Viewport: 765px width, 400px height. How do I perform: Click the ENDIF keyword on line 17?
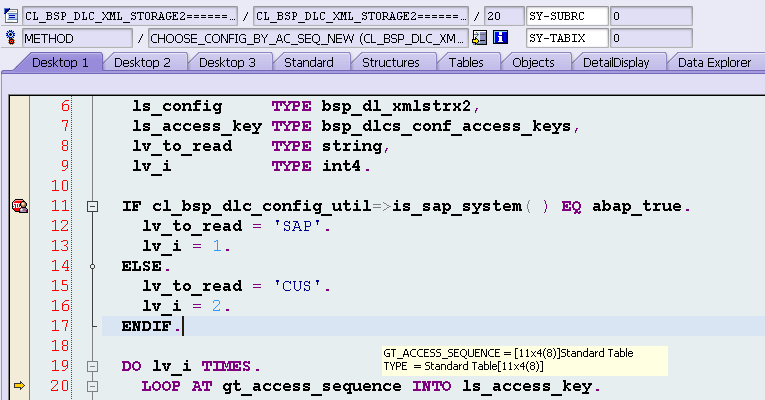coord(146,326)
